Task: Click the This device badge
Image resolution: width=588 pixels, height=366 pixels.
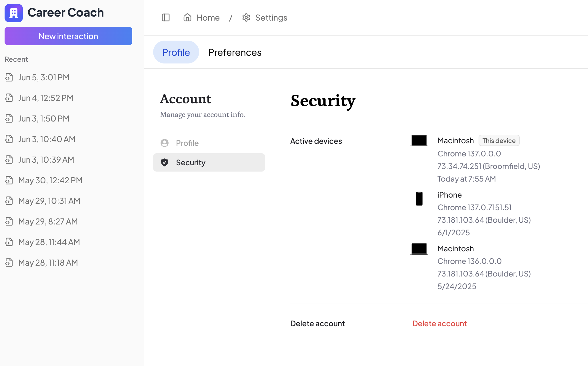Action: coord(499,141)
